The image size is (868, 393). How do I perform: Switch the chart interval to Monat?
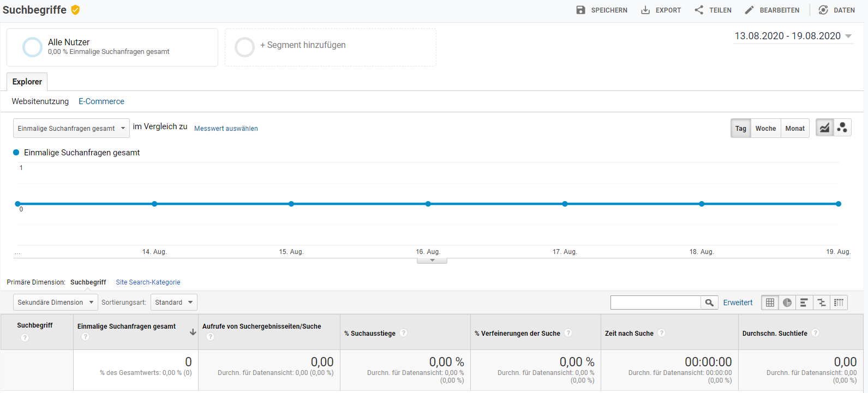point(795,129)
